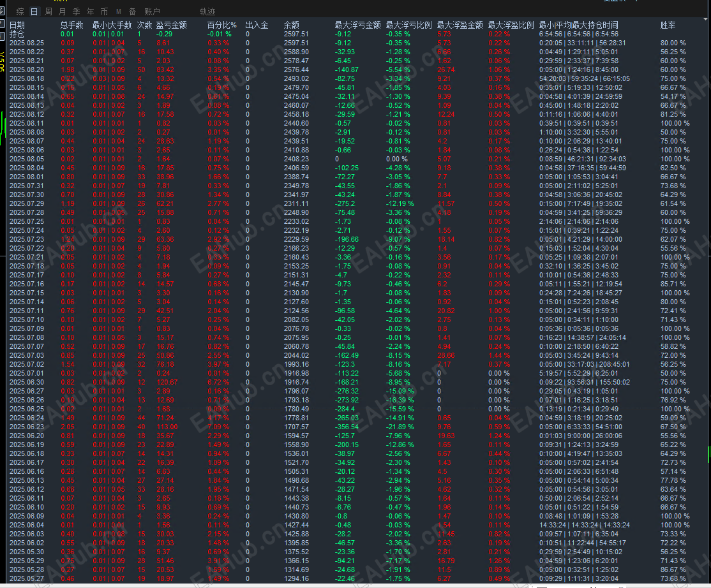The height and width of the screenshot is (588, 711).
Task: Click the balance value 2311.11
Action: [296, 204]
